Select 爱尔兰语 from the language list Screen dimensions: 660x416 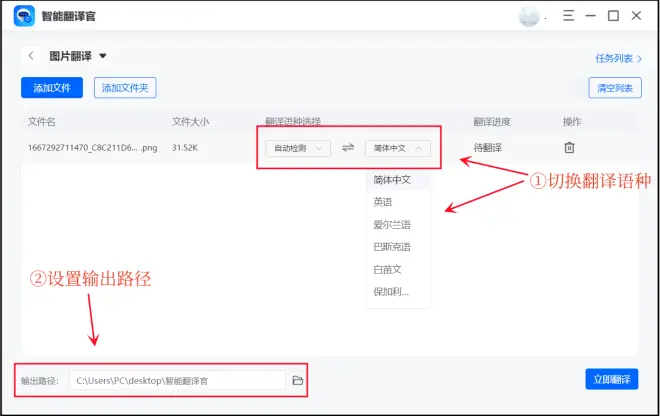[391, 224]
